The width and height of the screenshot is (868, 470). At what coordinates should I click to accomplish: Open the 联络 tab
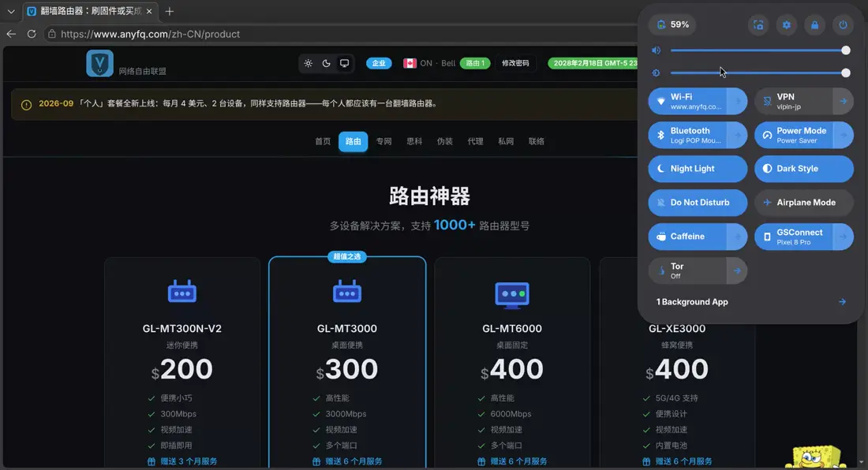click(537, 142)
